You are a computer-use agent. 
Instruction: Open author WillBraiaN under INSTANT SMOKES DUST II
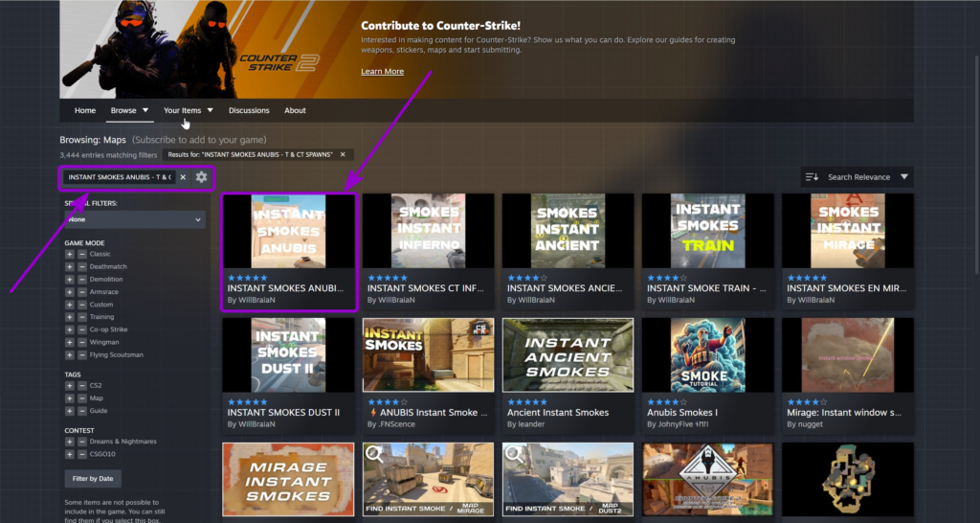click(252, 424)
